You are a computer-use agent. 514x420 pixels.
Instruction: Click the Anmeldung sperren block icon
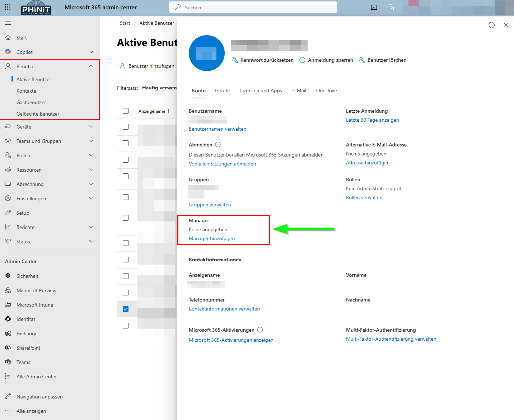click(303, 60)
